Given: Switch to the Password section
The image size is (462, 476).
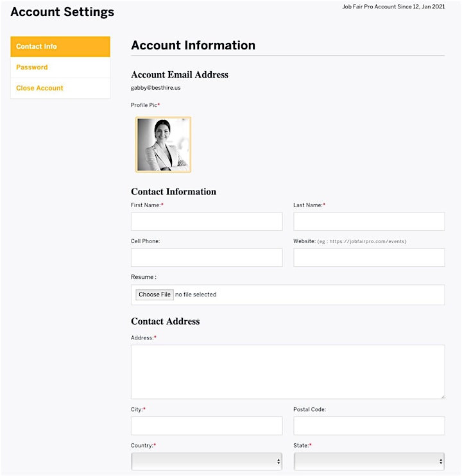Looking at the screenshot, I should point(60,67).
